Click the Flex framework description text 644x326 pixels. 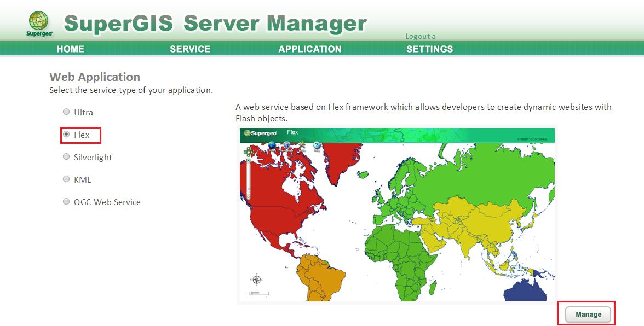pyautogui.click(x=423, y=113)
